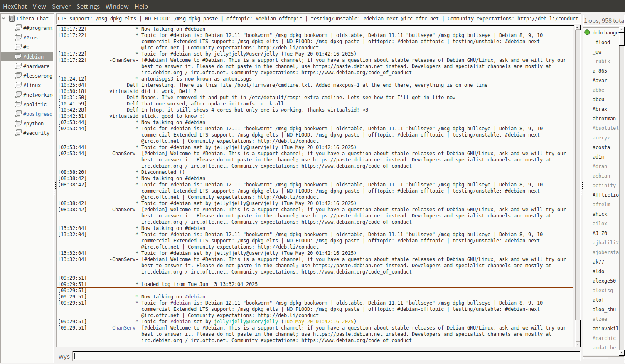This screenshot has width=625, height=364.
Task: Select user _flood in the user list
Action: [x=601, y=42]
